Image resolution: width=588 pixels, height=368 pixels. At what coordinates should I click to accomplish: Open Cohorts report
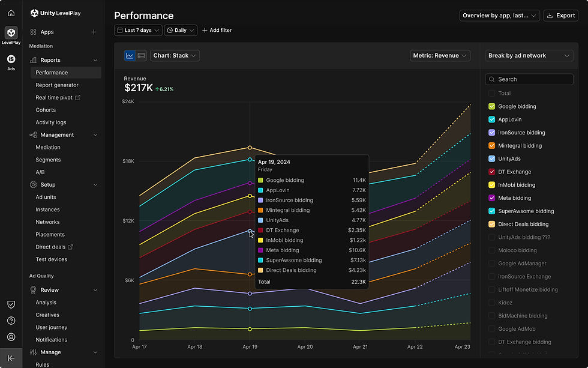[46, 110]
